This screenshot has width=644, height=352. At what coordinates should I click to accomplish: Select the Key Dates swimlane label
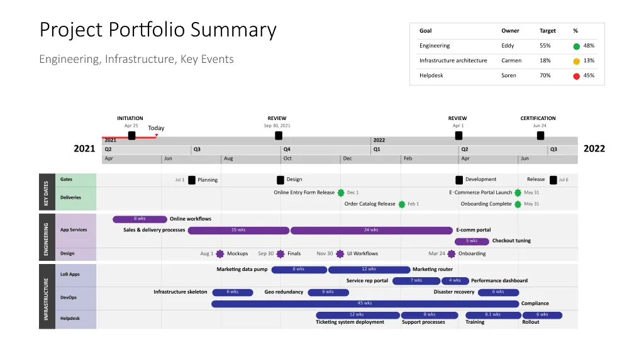click(47, 192)
